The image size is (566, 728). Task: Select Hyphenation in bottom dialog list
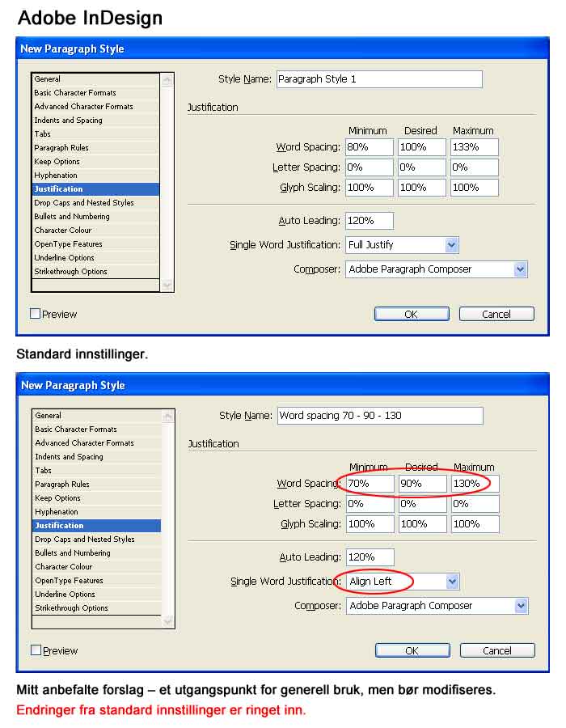[97, 512]
